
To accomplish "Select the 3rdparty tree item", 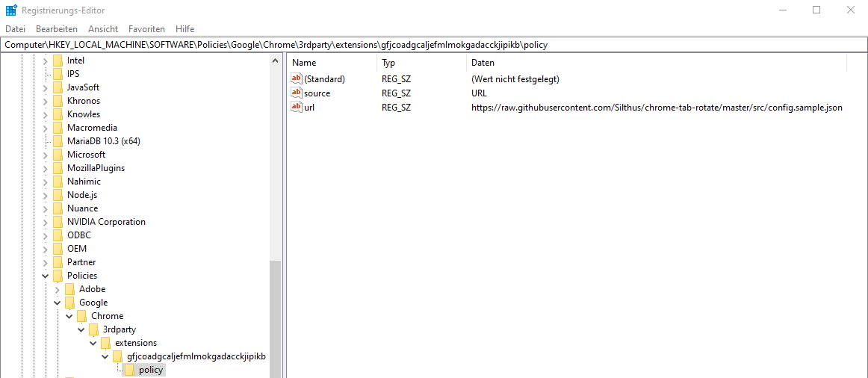I will 119,329.
